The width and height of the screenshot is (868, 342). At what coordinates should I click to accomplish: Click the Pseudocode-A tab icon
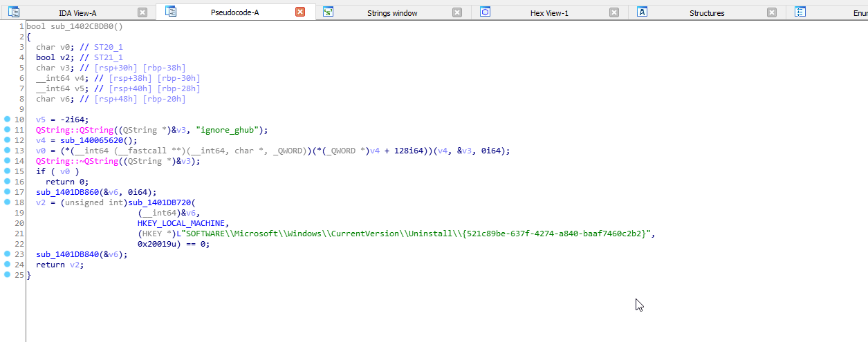171,12
